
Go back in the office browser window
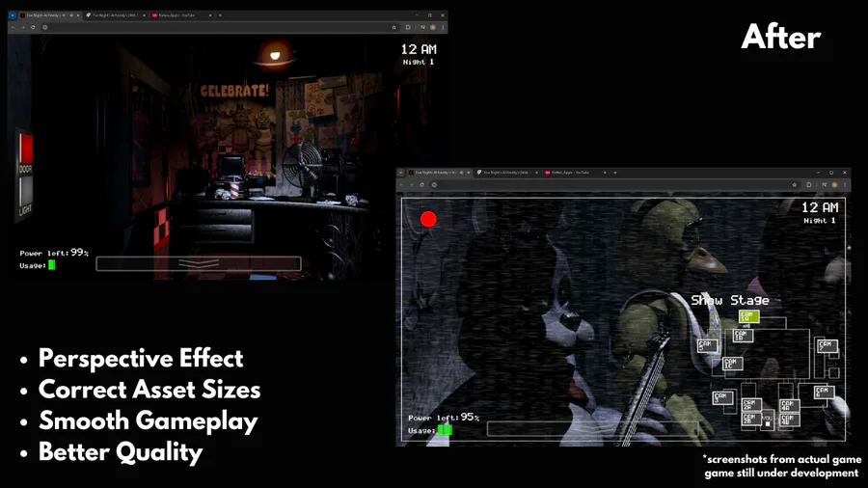pyautogui.click(x=13, y=27)
